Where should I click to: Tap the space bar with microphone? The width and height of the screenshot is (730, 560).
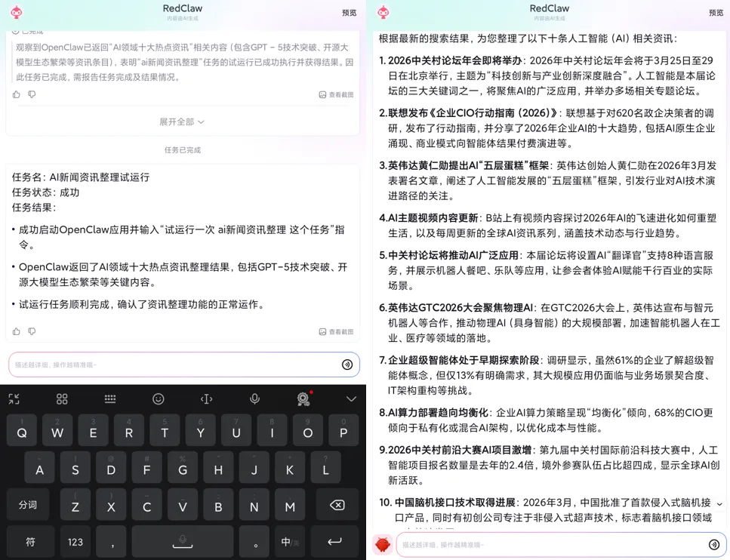183,541
